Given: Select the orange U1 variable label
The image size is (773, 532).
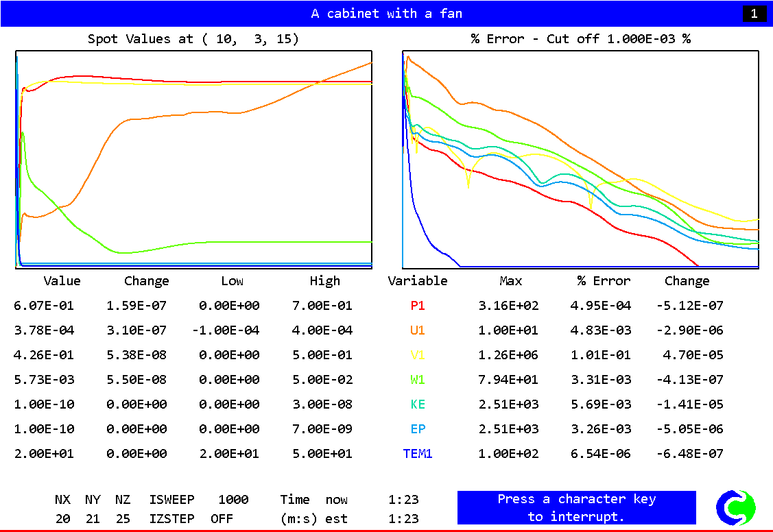Looking at the screenshot, I should (418, 330).
